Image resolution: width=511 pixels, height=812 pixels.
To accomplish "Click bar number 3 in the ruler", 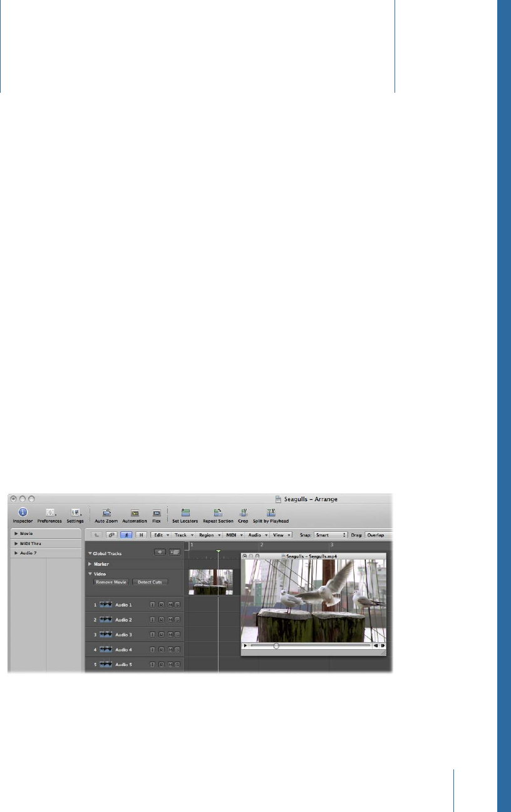I will (333, 545).
